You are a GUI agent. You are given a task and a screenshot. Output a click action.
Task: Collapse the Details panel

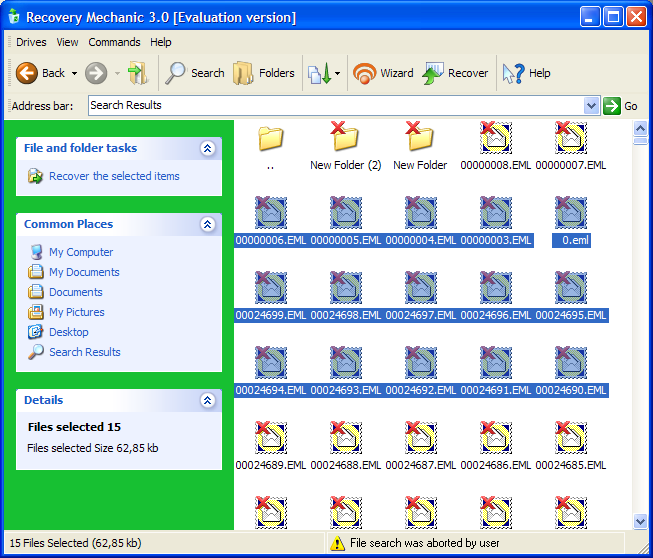207,400
